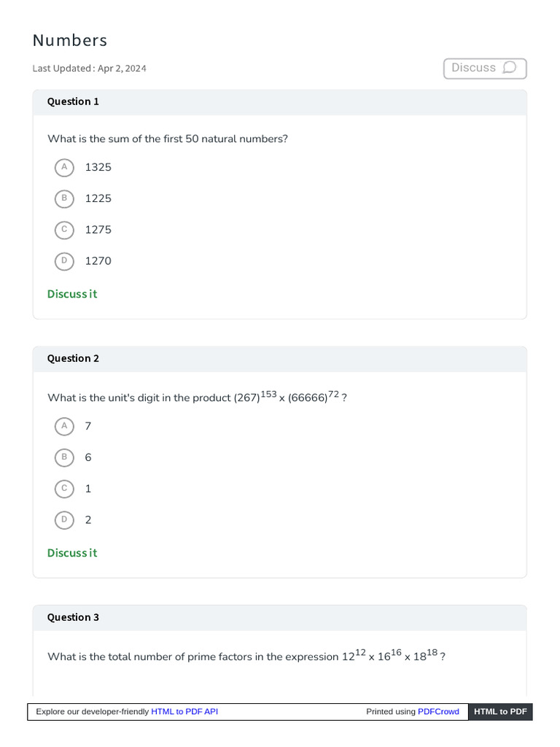
Task: Click the Question 2 header bar
Action: (x=279, y=359)
